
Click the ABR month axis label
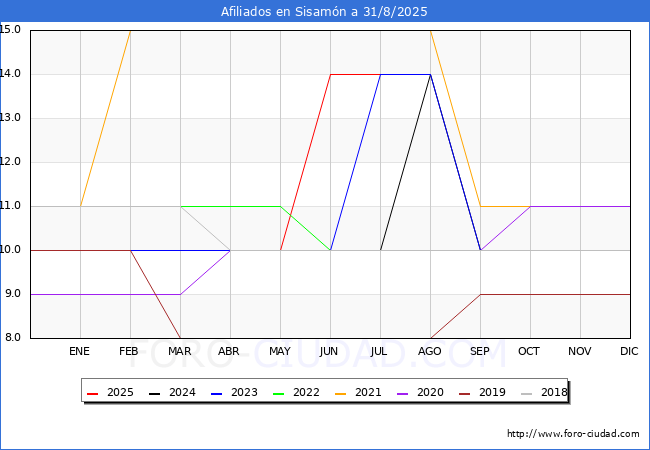(229, 351)
